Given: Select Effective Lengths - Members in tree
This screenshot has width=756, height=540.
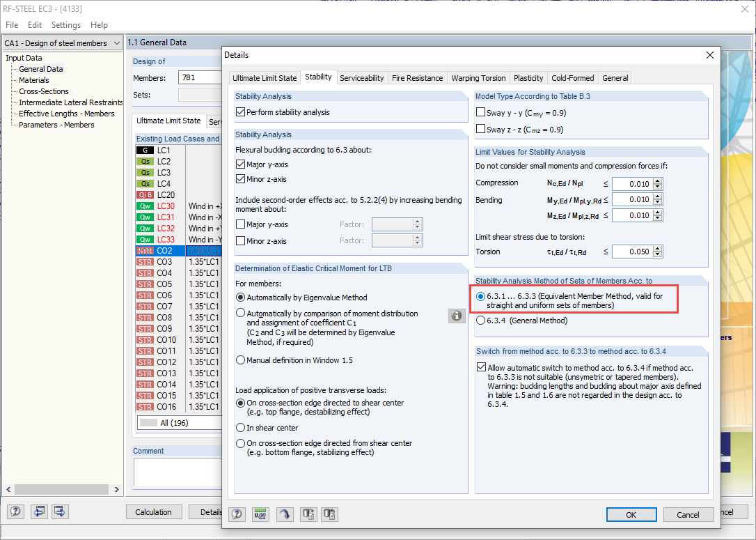Looking at the screenshot, I should pyautogui.click(x=67, y=114).
